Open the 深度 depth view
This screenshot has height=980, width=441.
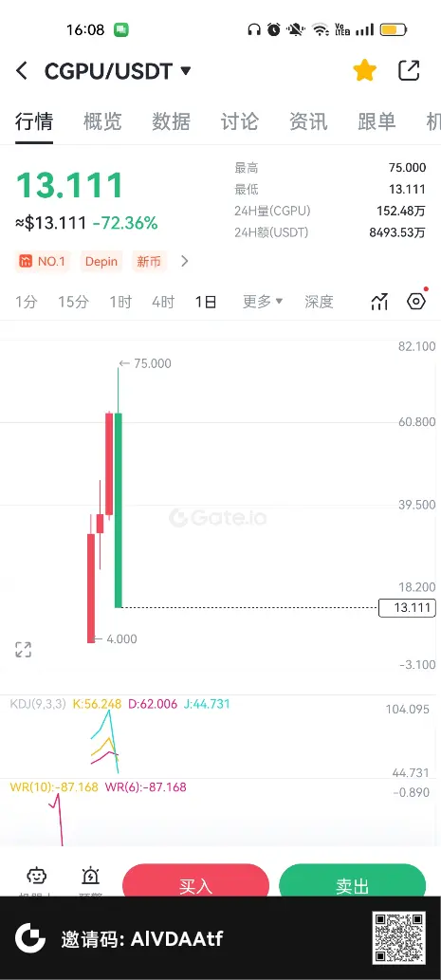(320, 302)
